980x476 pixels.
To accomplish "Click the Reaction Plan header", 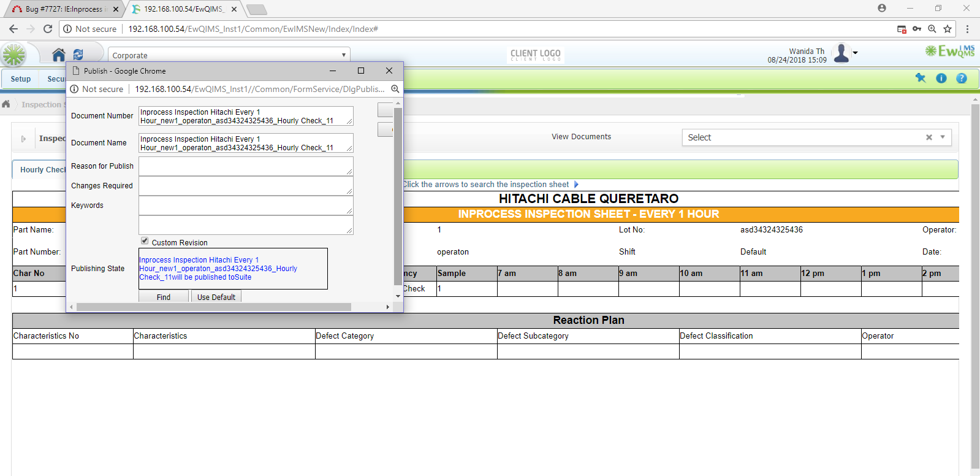I will tap(588, 320).
